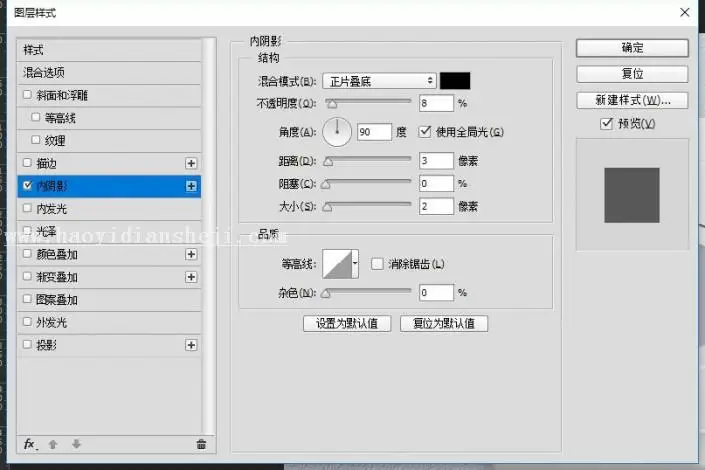Add another 投影 effect with plus icon

click(x=191, y=345)
